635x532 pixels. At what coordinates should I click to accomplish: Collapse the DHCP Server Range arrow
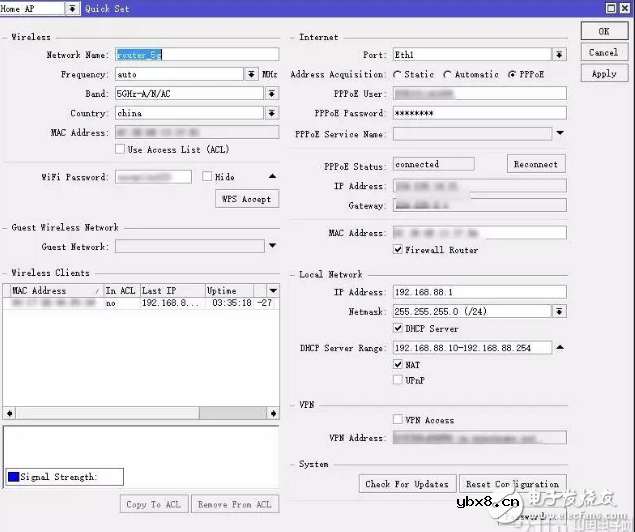tap(560, 347)
